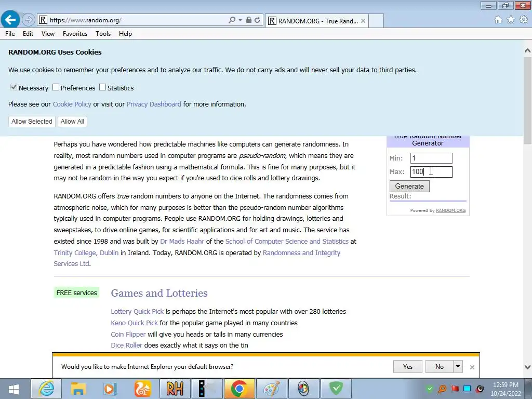
Task: Open the RH application taskbar icon
Action: 175,389
